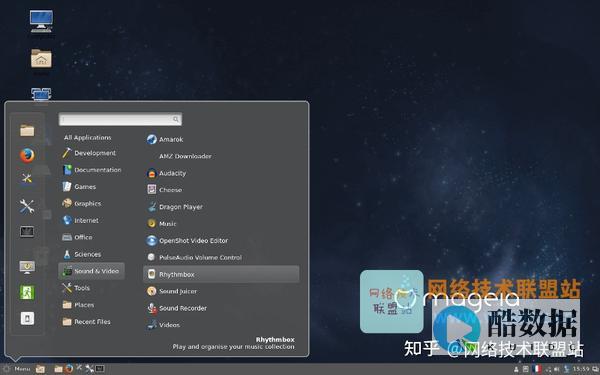Image resolution: width=600 pixels, height=375 pixels.
Task: Launch Sound Recorder
Action: point(177,308)
